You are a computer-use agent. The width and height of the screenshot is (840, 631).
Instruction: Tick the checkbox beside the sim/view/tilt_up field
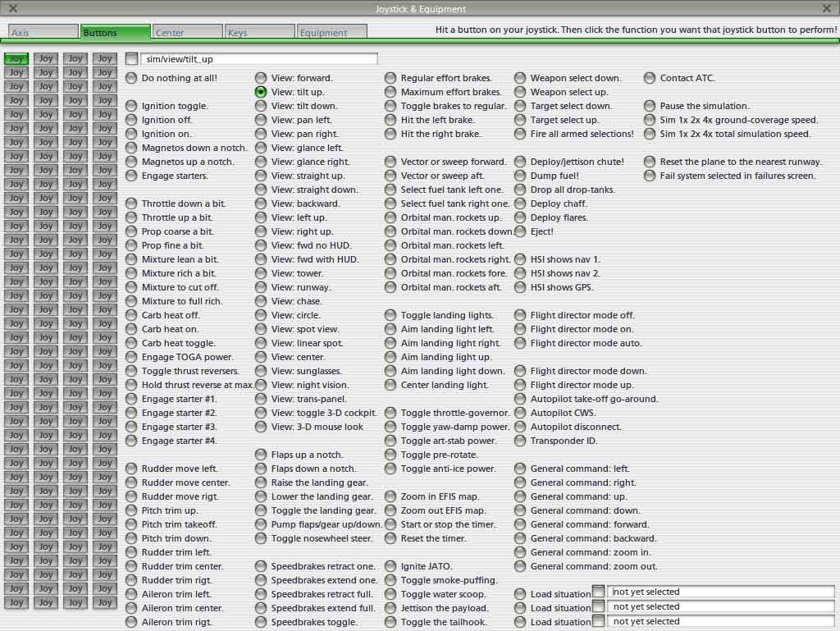(132, 59)
